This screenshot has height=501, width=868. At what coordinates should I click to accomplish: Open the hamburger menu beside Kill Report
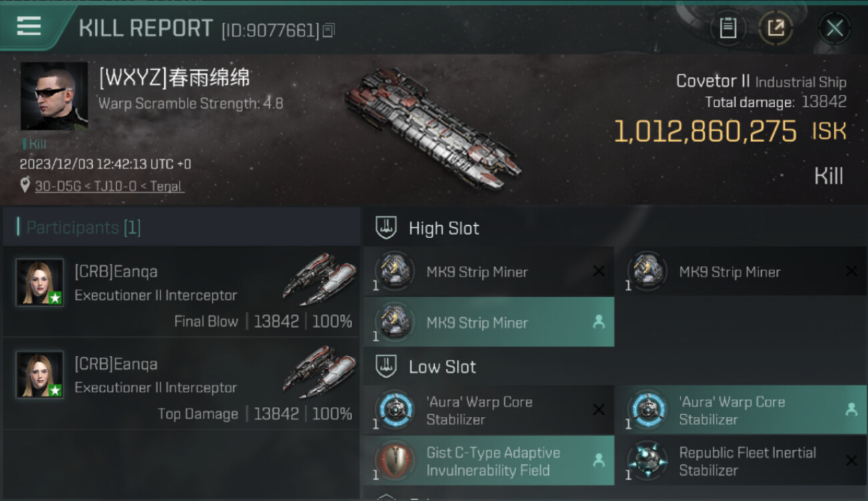[x=29, y=26]
